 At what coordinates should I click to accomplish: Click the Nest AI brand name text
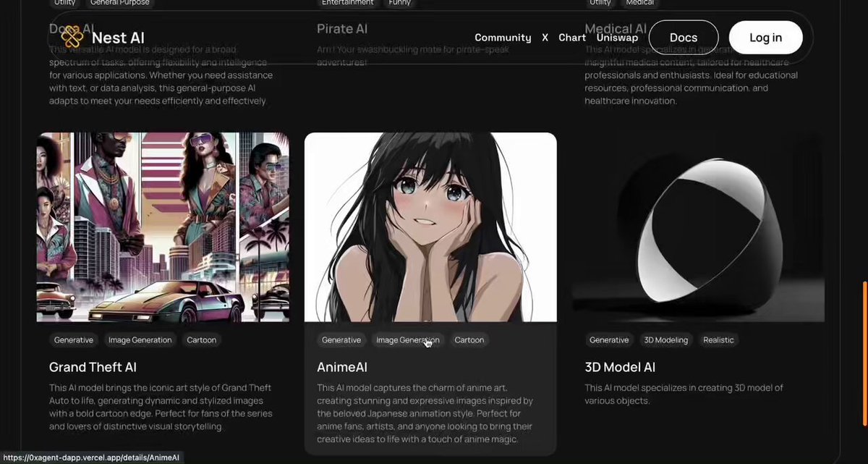[x=118, y=38]
